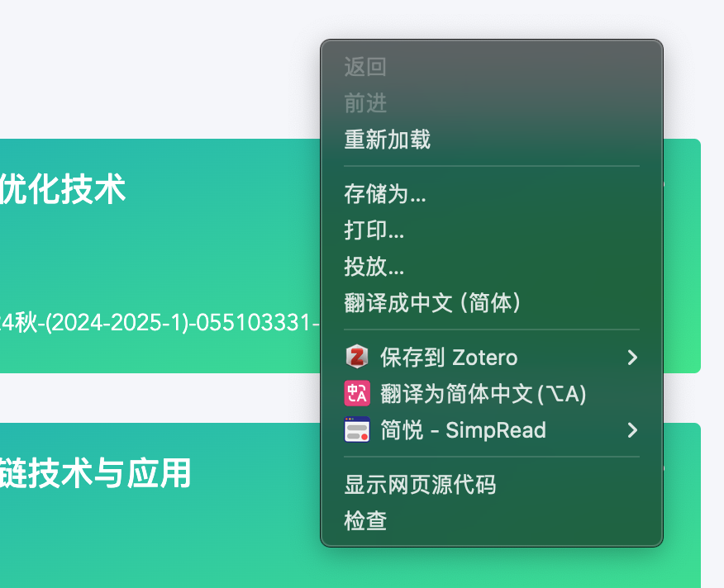Open 简悦 - SimpRead menu entry
Viewport: 724px width, 588px height.
point(491,430)
